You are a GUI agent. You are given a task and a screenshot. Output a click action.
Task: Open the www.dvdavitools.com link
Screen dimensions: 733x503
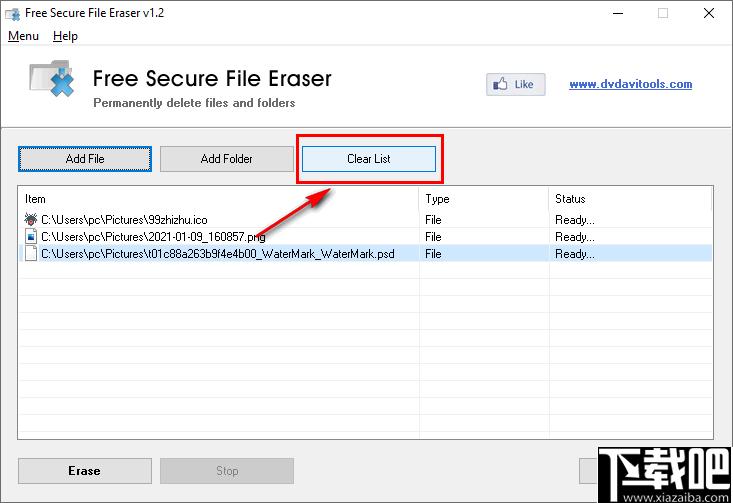(x=631, y=84)
